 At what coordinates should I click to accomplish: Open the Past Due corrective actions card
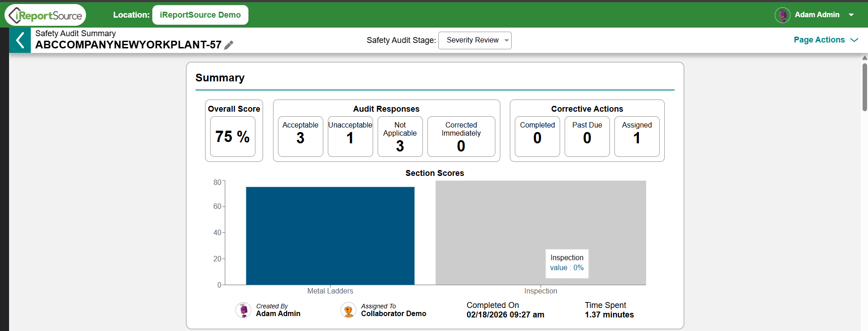pos(587,137)
